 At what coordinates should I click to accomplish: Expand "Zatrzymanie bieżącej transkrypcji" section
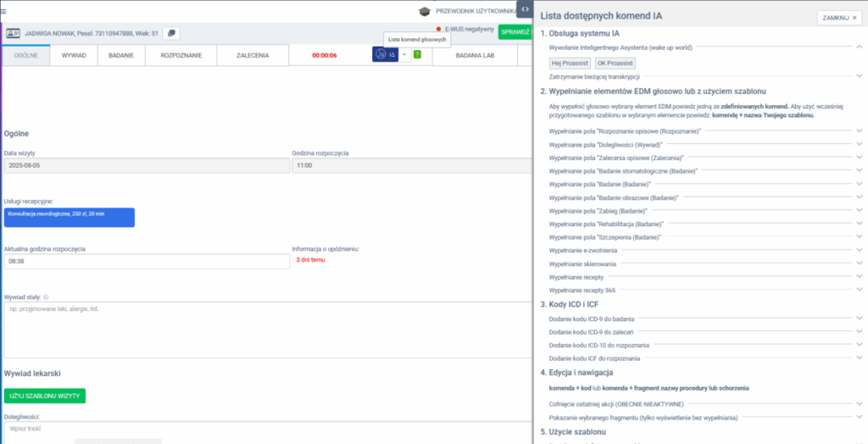click(859, 75)
